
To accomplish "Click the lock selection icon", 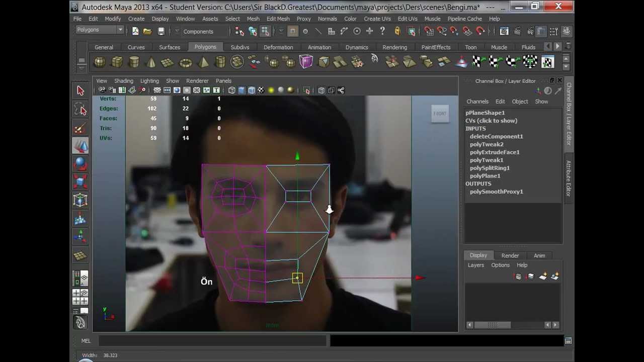I will [397, 31].
